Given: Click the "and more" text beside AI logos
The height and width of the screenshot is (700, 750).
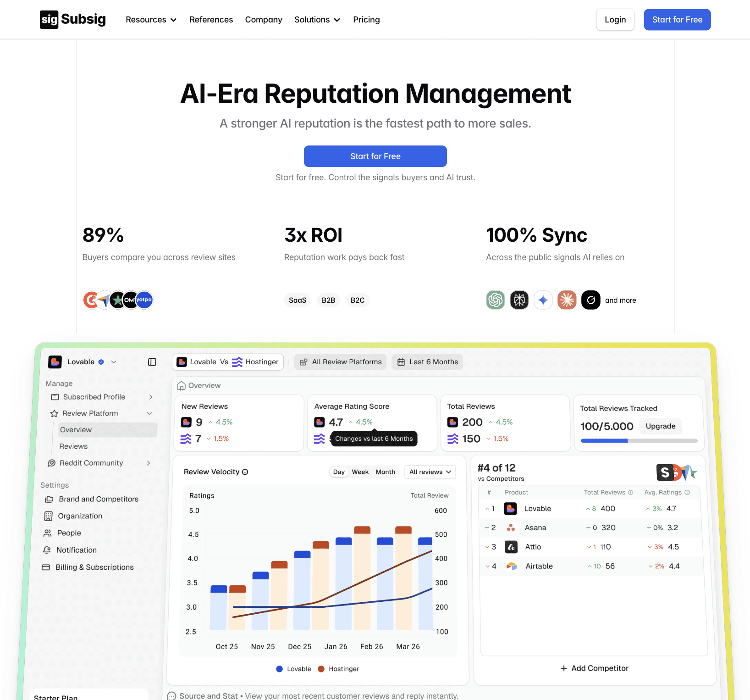Looking at the screenshot, I should 621,300.
